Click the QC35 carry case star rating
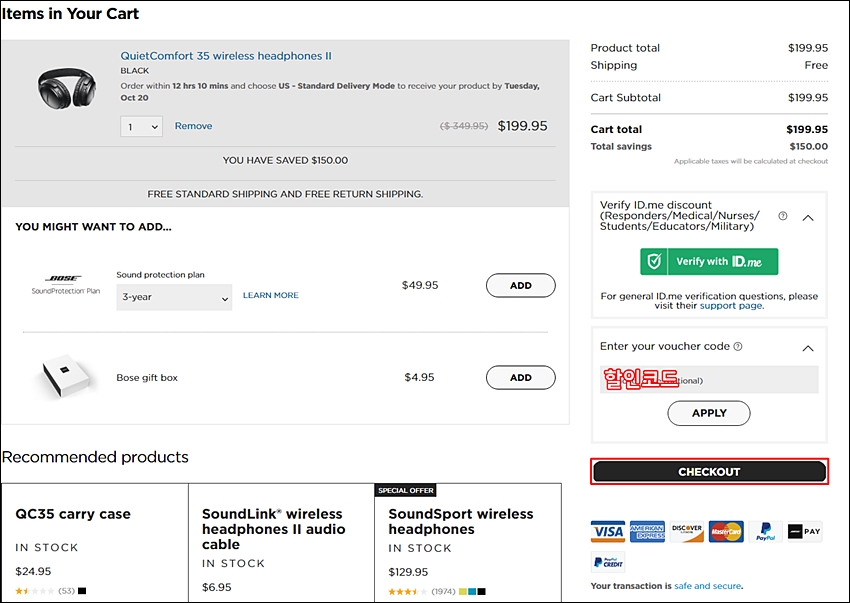850x603 pixels. click(x=35, y=591)
